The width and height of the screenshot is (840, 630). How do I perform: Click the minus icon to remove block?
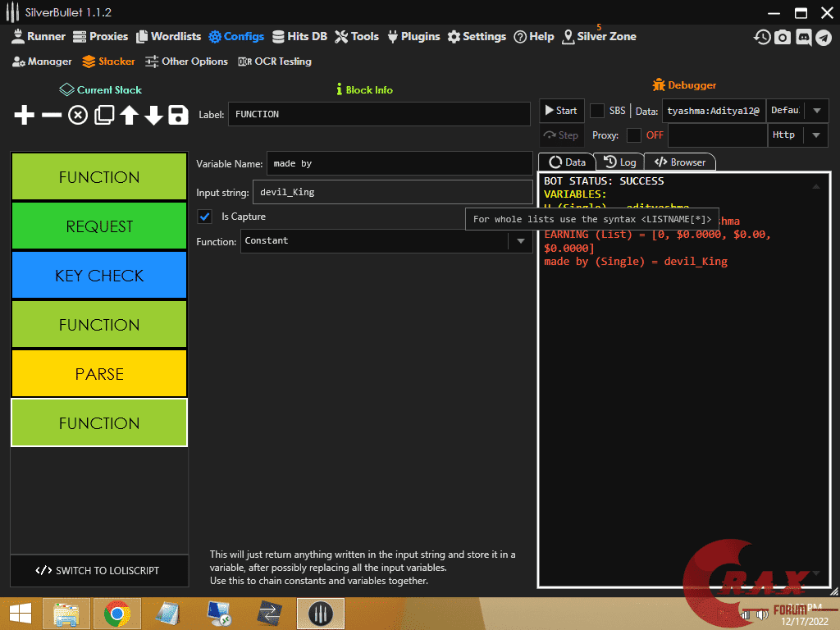[x=52, y=116]
